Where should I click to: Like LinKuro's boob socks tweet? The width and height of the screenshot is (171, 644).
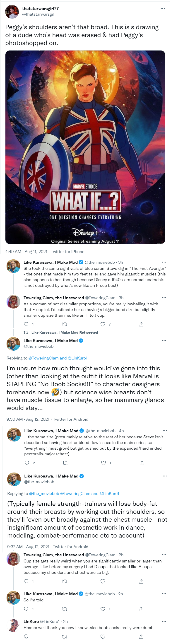[103, 637]
